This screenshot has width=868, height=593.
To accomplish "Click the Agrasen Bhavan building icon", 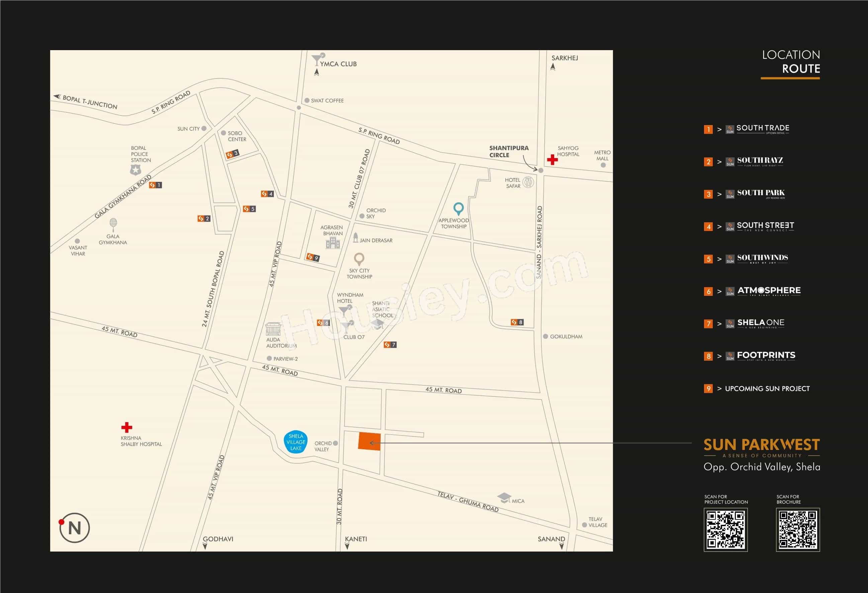I will (332, 244).
